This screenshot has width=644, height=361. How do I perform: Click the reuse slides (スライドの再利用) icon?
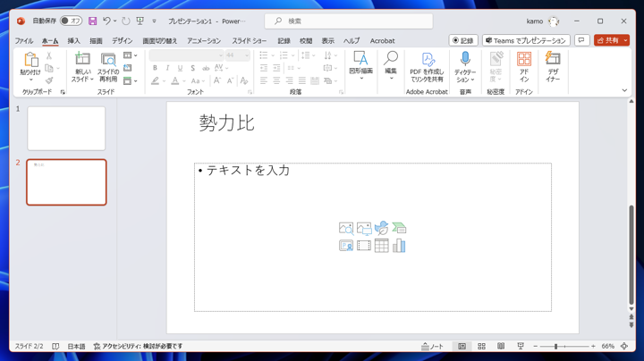[x=108, y=65]
